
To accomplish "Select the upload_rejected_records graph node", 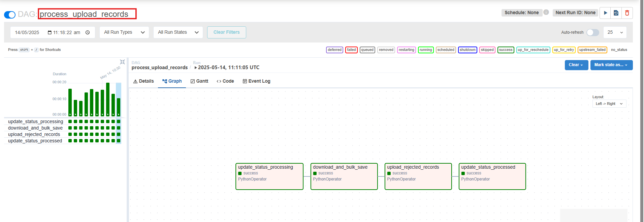I will click(x=418, y=176).
